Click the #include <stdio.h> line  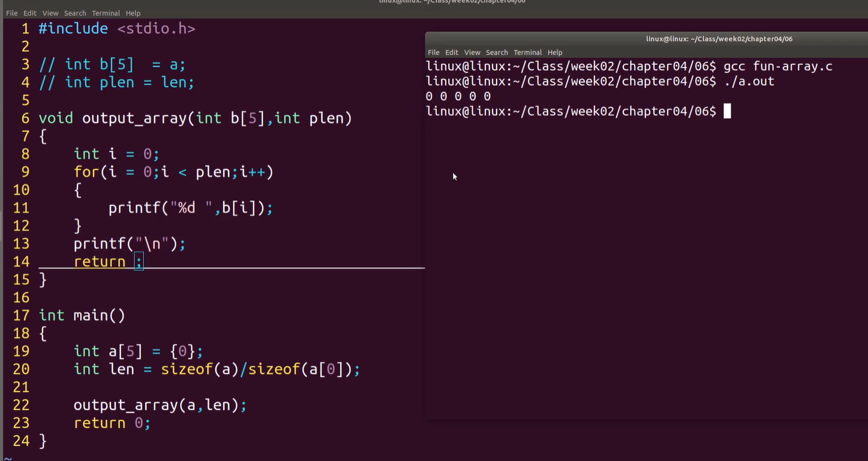[x=117, y=29]
